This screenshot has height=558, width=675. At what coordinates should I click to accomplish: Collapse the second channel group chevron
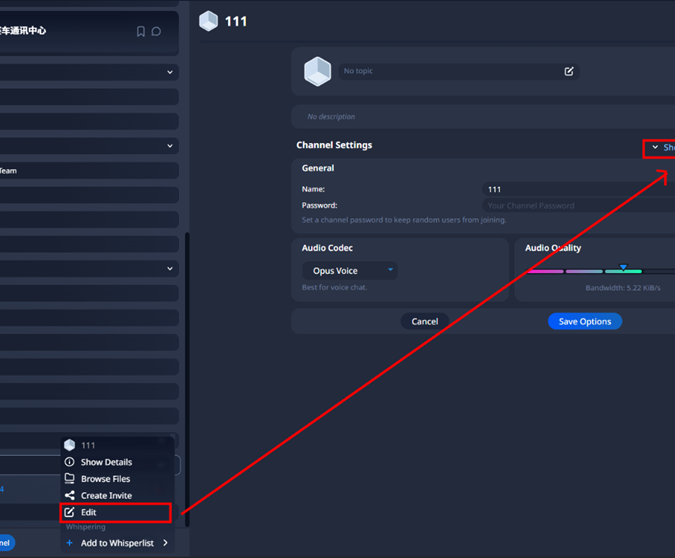tap(170, 146)
